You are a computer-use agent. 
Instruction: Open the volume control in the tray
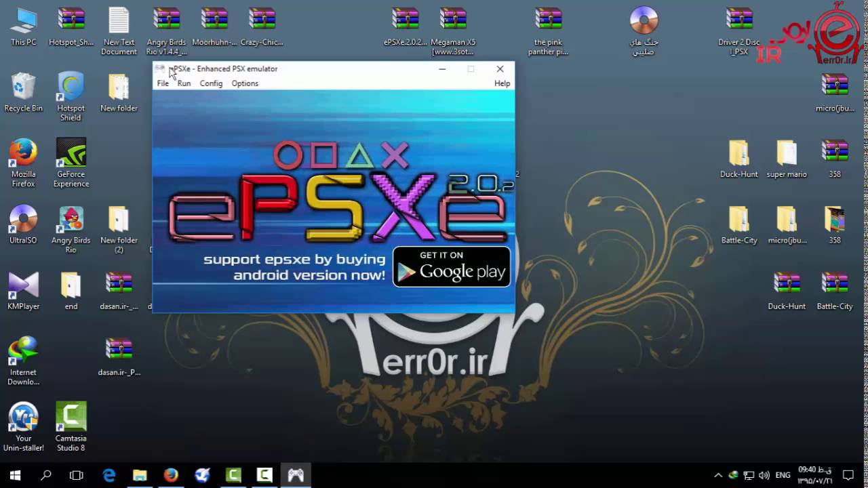coord(764,475)
